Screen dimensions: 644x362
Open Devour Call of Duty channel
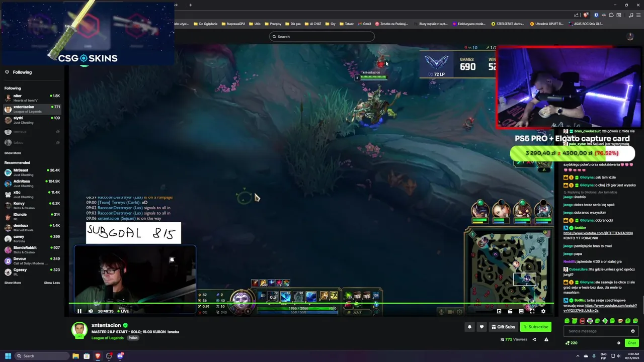click(32, 261)
